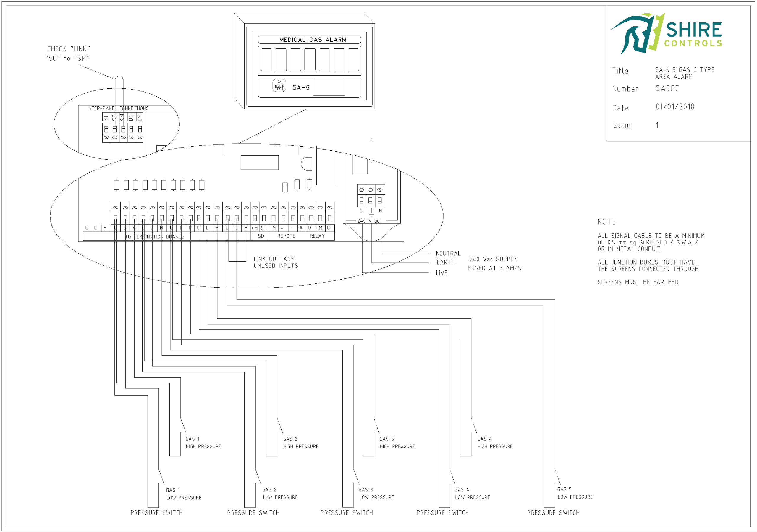Click the date 01/01/2018 in title block

pos(674,107)
